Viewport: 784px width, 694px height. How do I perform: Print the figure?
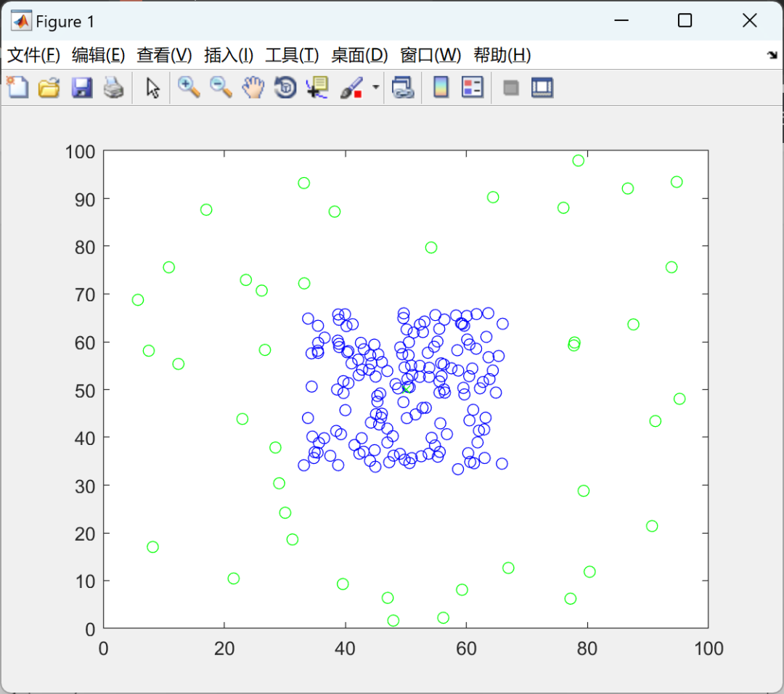[113, 88]
